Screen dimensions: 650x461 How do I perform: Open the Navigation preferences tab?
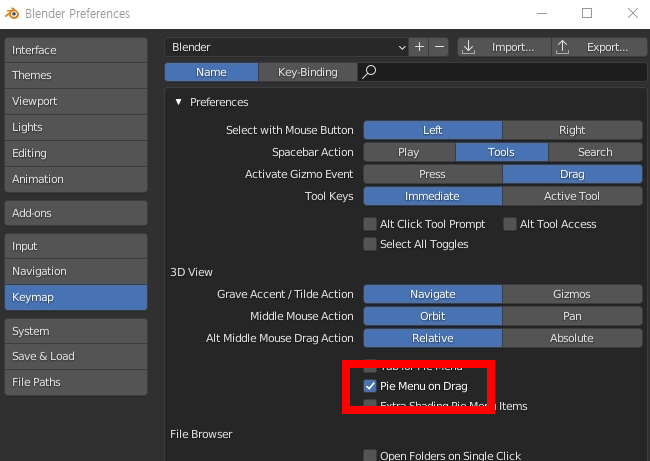(x=76, y=272)
